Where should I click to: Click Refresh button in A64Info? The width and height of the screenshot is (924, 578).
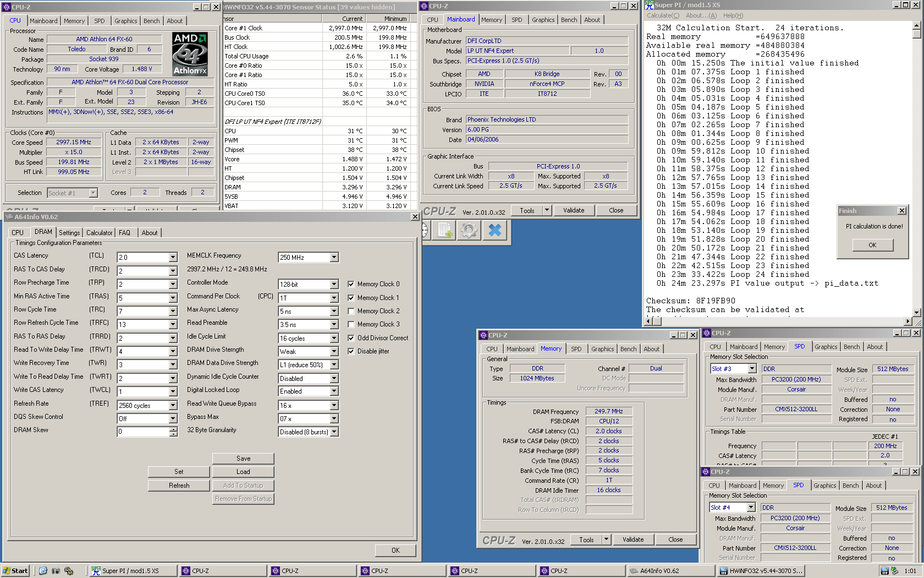coord(179,486)
